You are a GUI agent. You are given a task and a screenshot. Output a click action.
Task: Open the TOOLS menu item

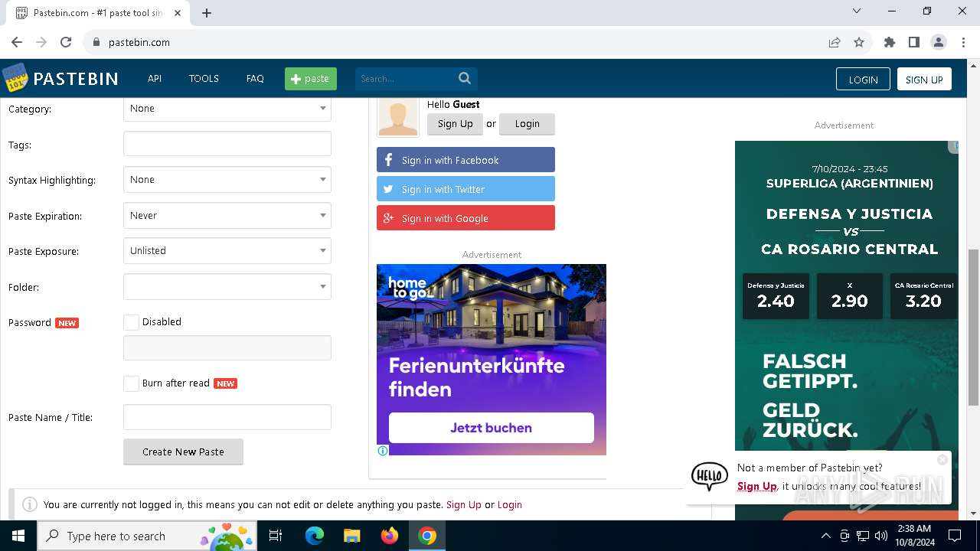point(204,78)
